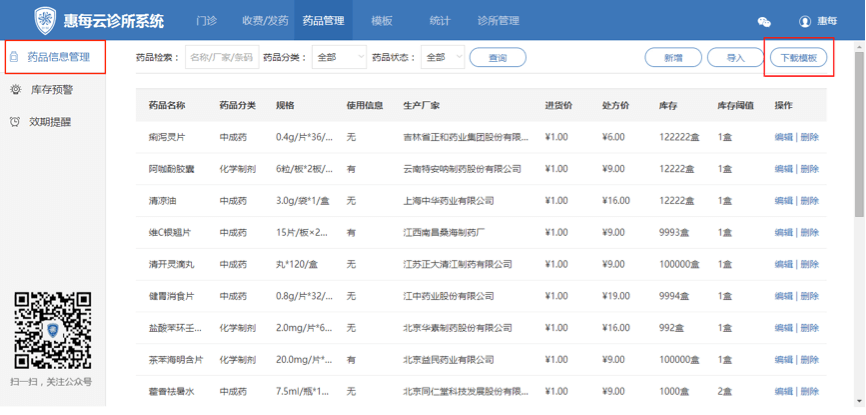This screenshot has width=866, height=415.
Task: Click the 北京益民药业有限公司 manufacturer cell
Action: [x=448, y=360]
